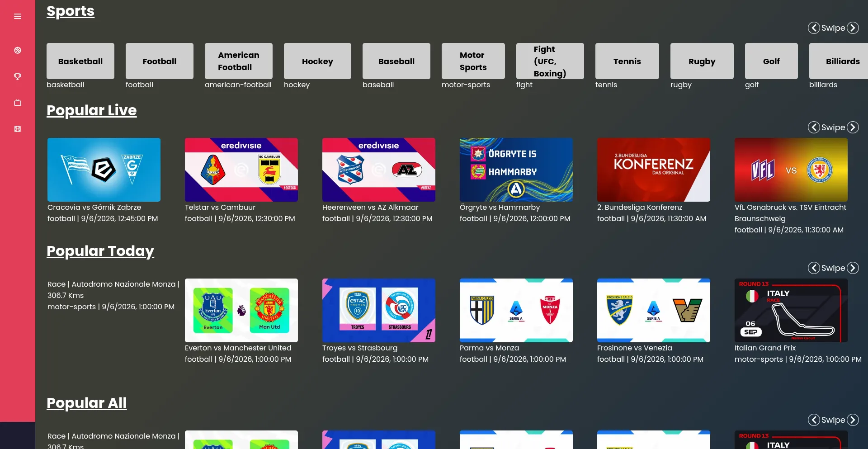868x449 pixels.
Task: Click the Sports heading link
Action: (71, 11)
